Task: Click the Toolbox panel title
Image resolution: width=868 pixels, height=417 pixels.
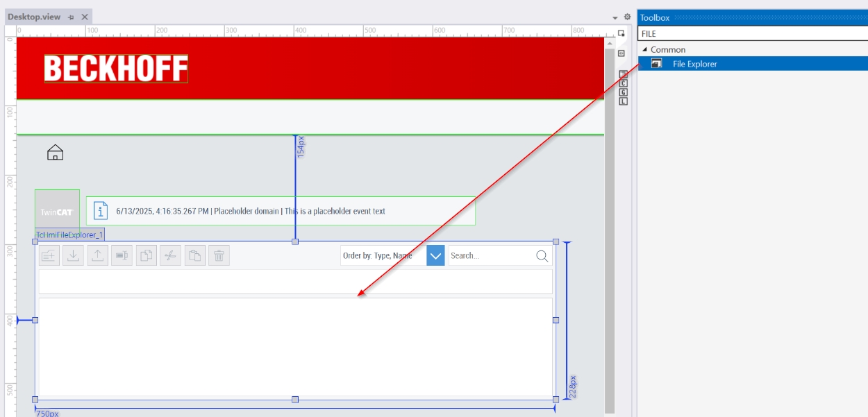Action: (x=655, y=17)
